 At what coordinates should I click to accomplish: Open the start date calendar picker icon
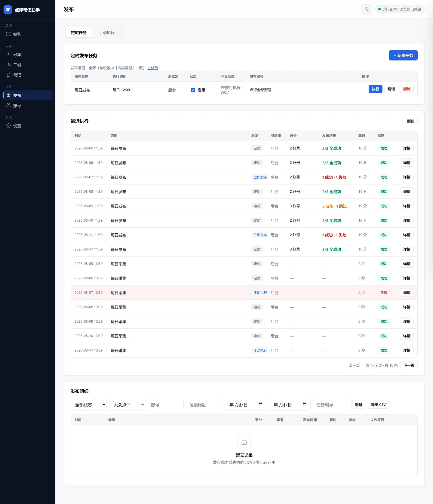click(260, 404)
